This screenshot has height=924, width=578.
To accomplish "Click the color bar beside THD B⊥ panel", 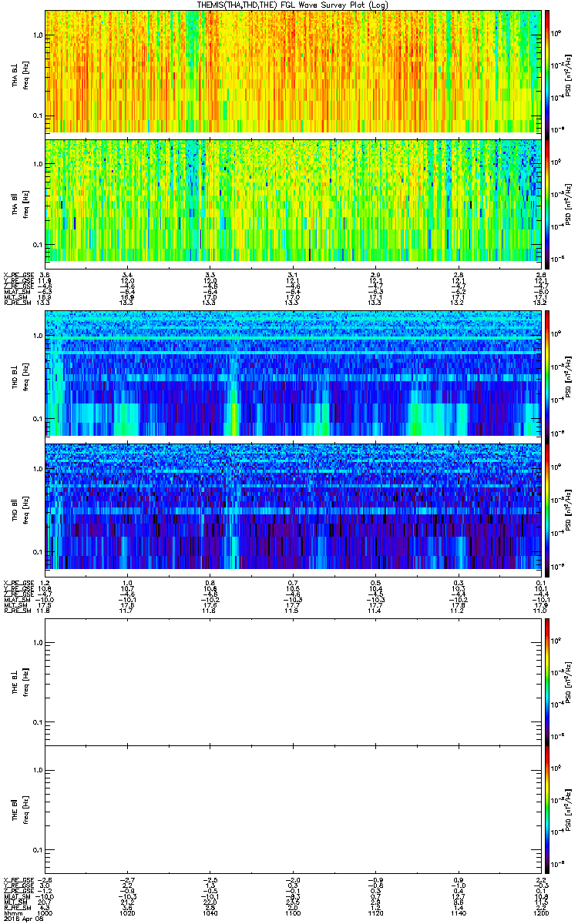I will click(547, 373).
